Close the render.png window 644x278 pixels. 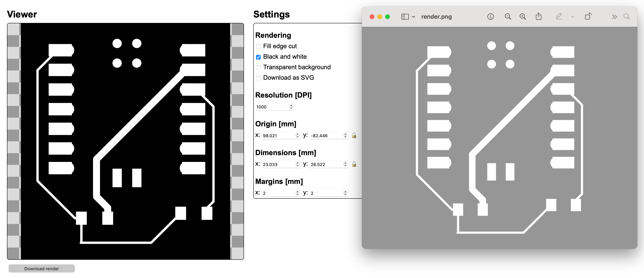coord(372,17)
